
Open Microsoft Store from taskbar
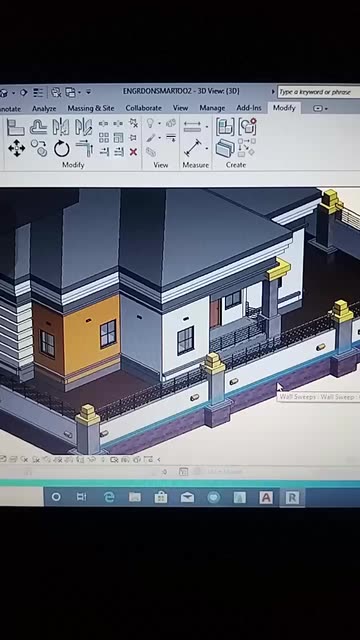161,497
